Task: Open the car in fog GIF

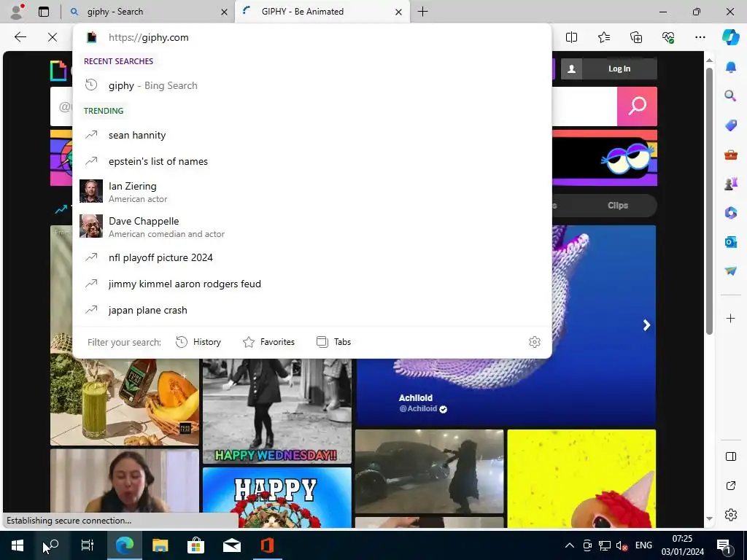Action: point(429,472)
